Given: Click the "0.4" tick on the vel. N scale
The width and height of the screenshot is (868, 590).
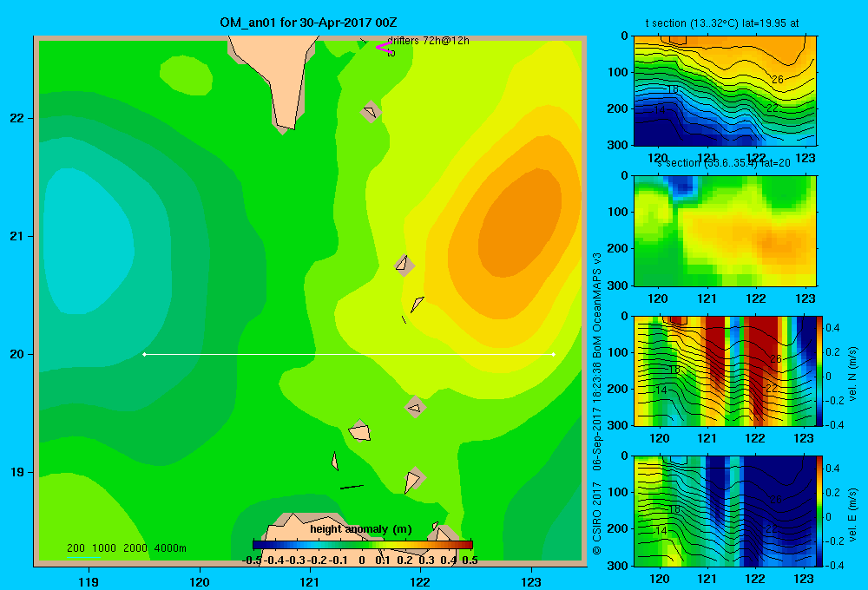Looking at the screenshot, I should [832, 328].
